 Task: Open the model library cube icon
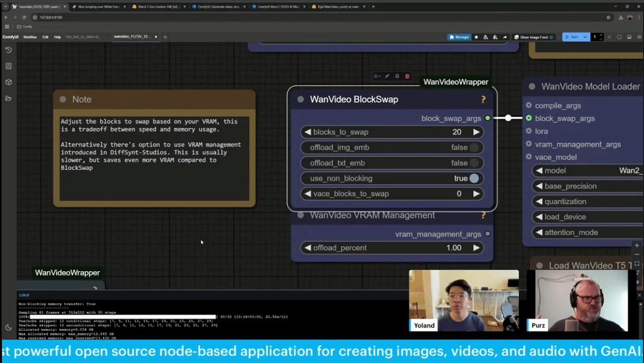point(9,82)
